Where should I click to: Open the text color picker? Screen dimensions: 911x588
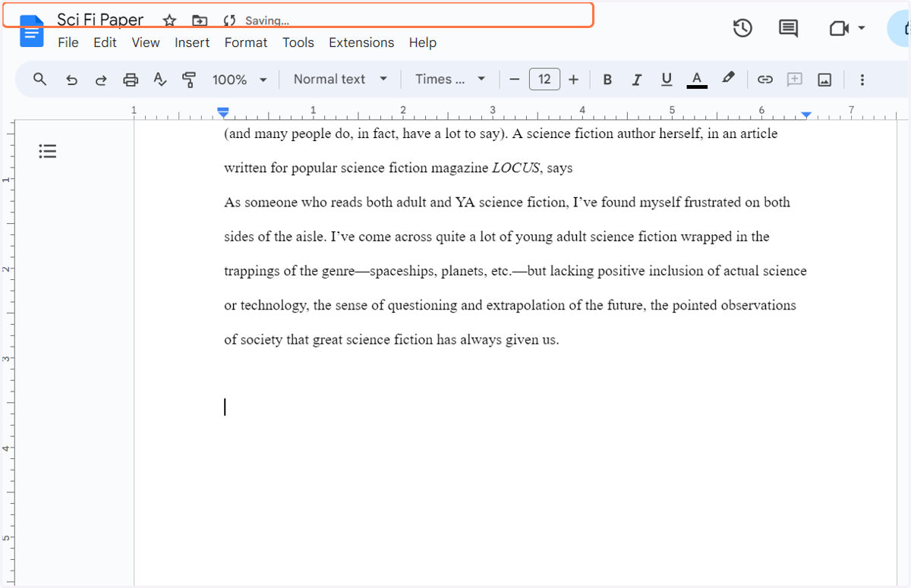(x=697, y=79)
